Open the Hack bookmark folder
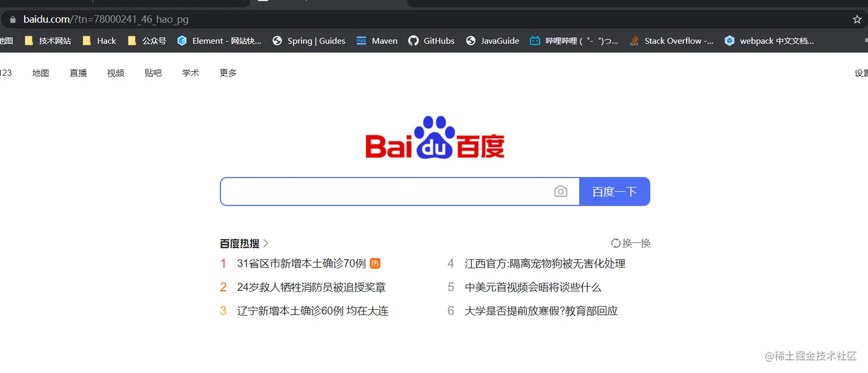This screenshot has height=373, width=868. 99,41
